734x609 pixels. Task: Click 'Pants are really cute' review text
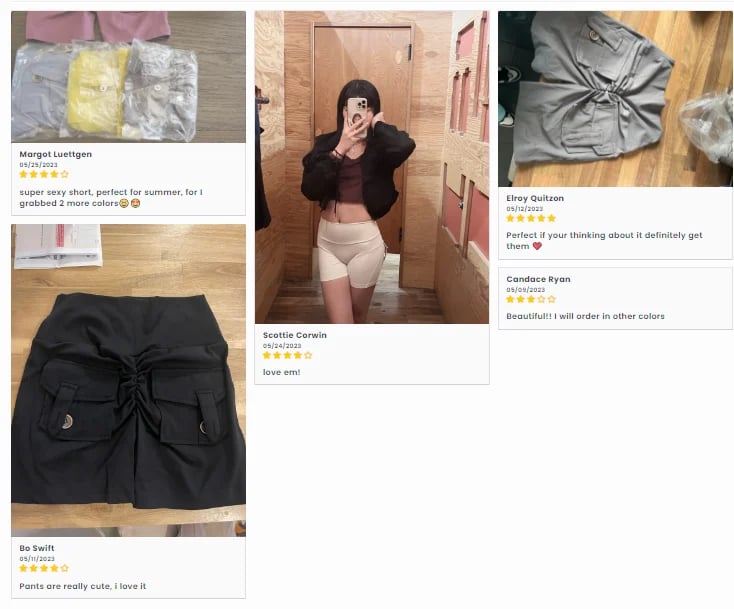(83, 586)
